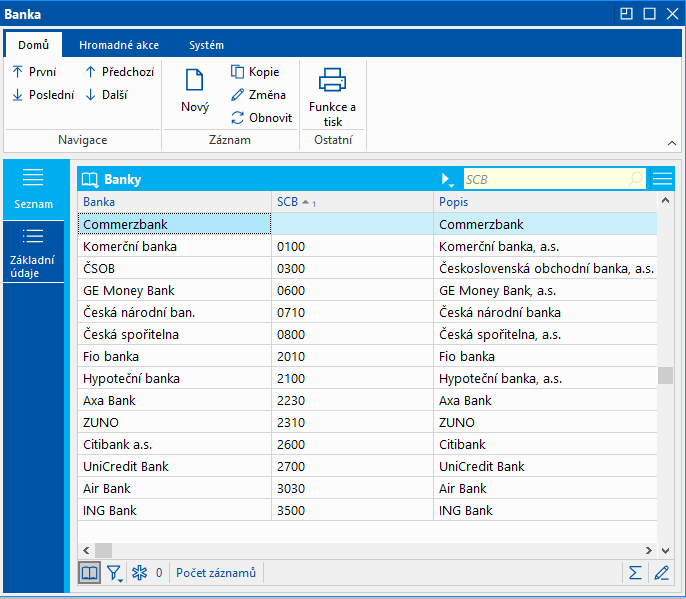Open Základní údaje side panel
The image size is (686, 599).
tap(33, 251)
